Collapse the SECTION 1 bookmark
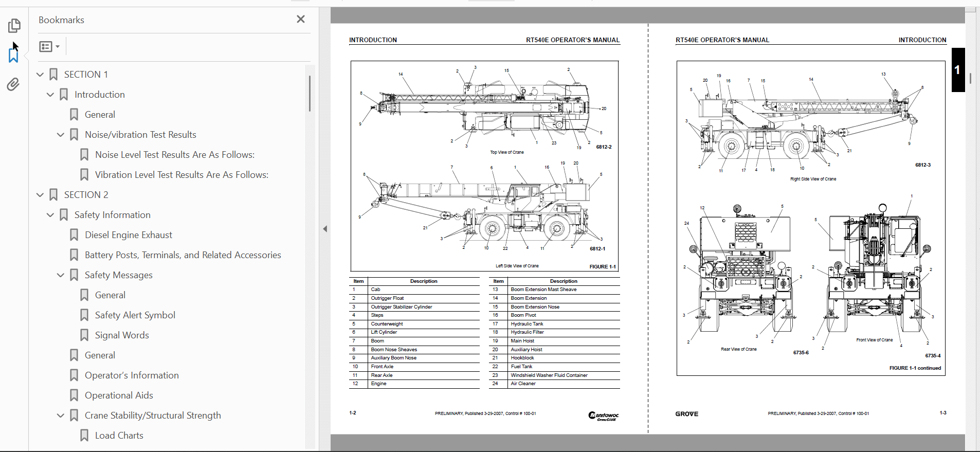 coord(40,75)
